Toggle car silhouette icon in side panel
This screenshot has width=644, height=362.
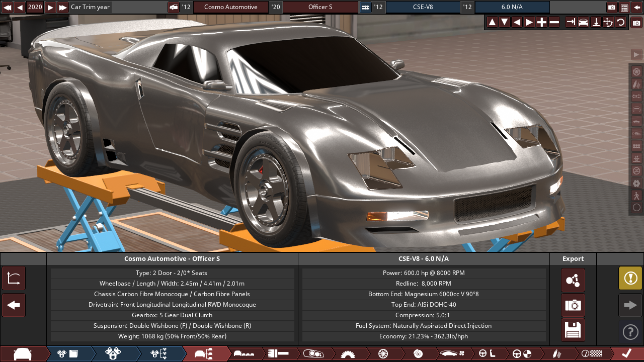(636, 121)
